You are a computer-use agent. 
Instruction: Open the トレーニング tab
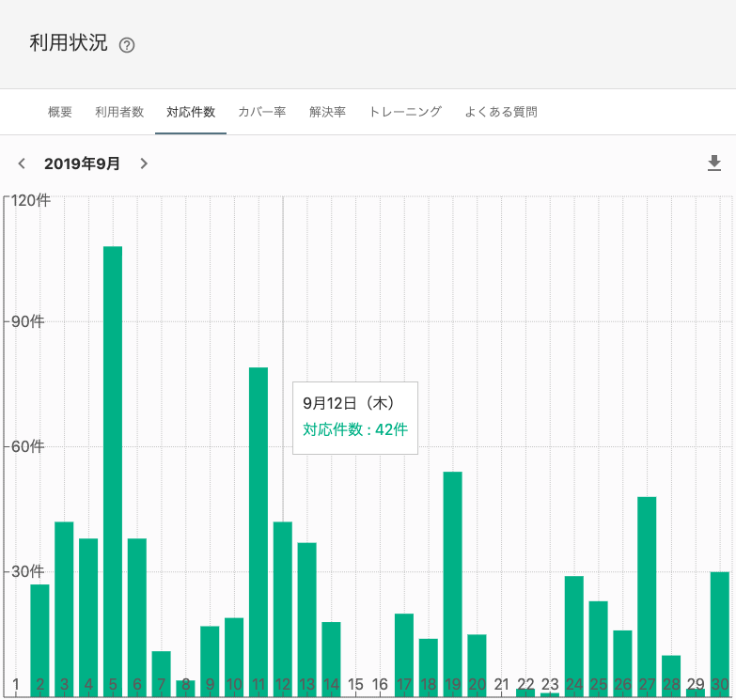[405, 112]
